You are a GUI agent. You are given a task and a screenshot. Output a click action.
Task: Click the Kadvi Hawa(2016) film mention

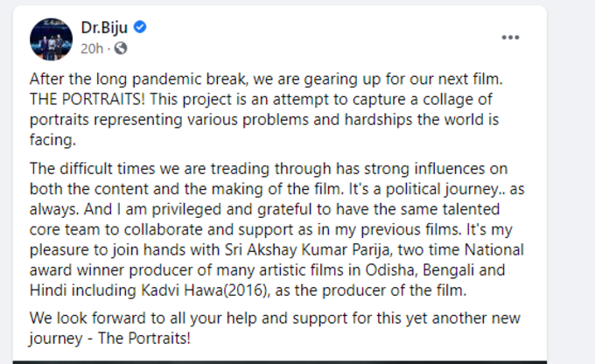tap(205, 290)
